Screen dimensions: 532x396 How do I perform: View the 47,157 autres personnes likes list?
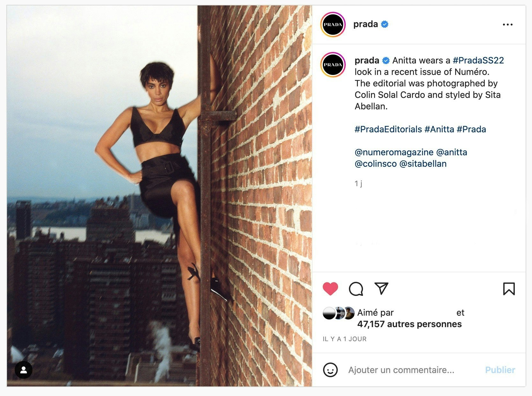[410, 324]
